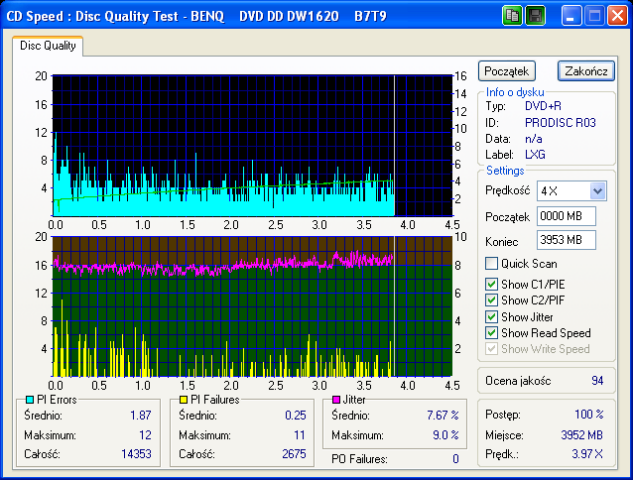Image resolution: width=633 pixels, height=480 pixels.
Task: Click PI Errors average value 1.87
Action: (140, 415)
